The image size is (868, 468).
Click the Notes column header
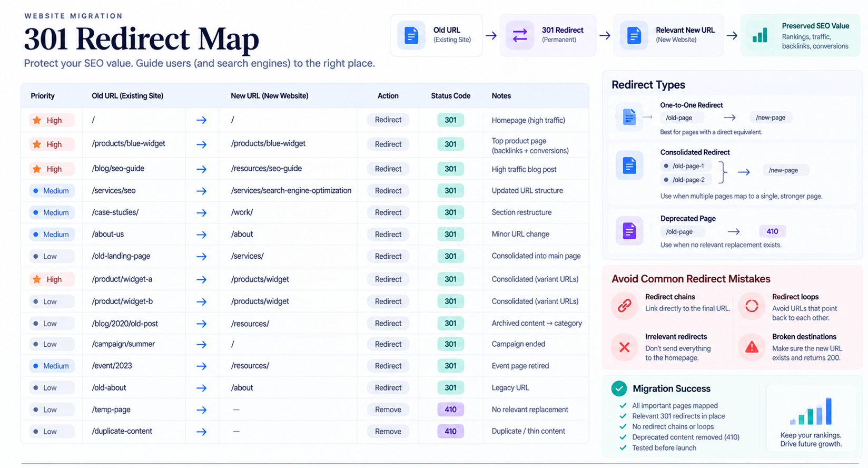(x=501, y=96)
